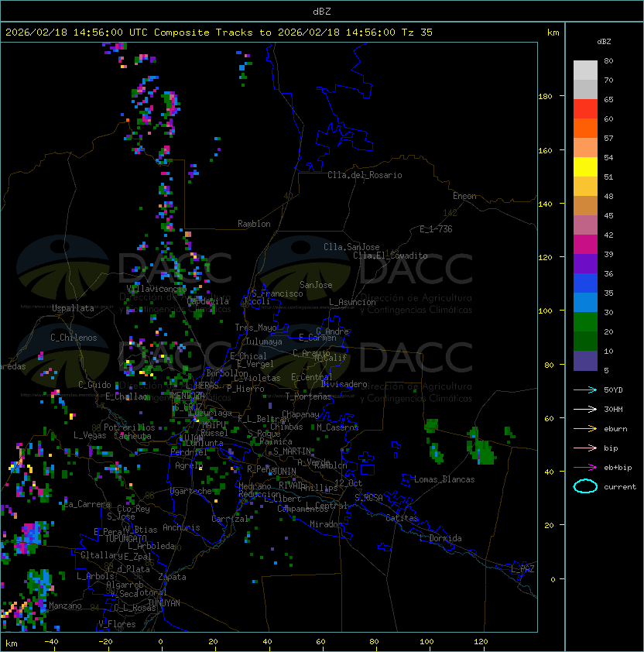Screen dimensions: 644x652
Task: Click the 'Villavicencio' map label
Action: click(156, 288)
